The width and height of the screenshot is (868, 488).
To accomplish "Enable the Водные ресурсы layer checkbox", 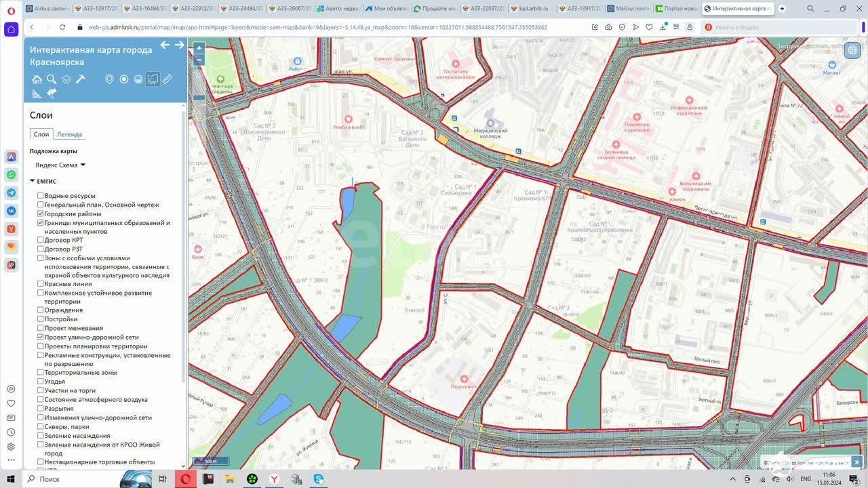I will [41, 196].
